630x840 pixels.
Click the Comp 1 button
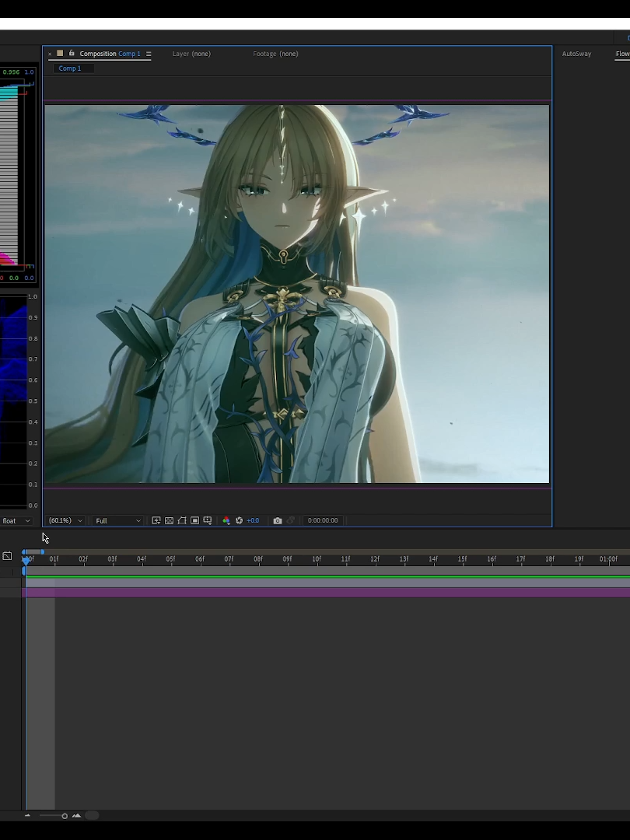[69, 68]
